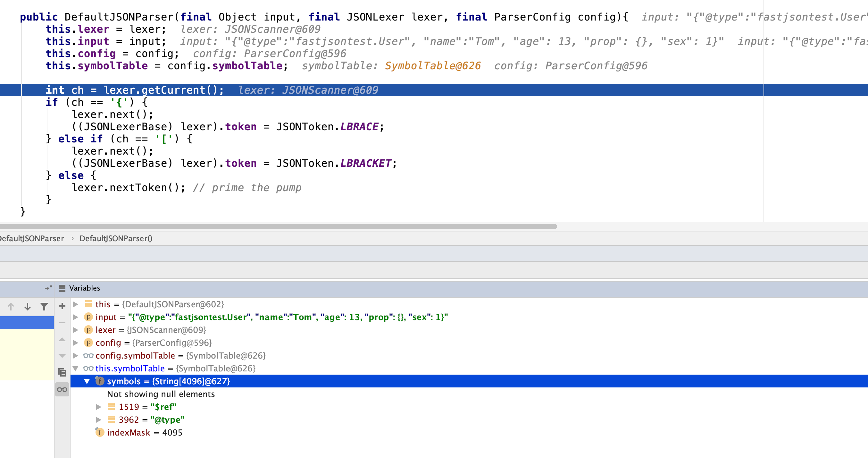Go to previous frame up arrow
The height and width of the screenshot is (458, 868).
click(x=11, y=306)
